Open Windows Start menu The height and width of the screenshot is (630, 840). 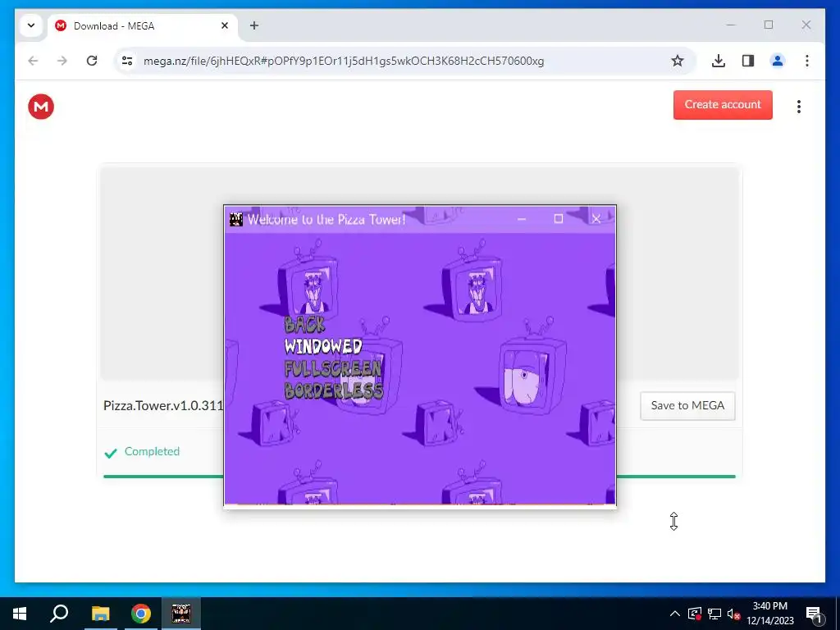tap(20, 614)
